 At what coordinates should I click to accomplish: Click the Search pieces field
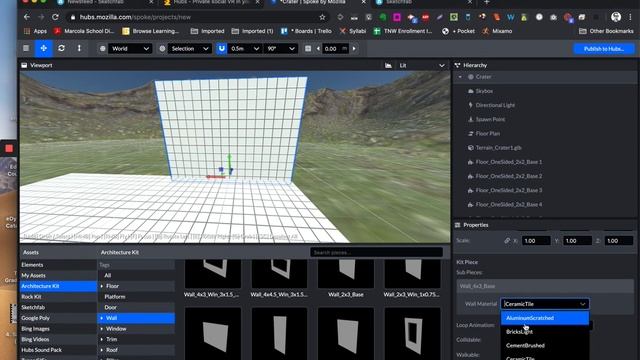click(376, 252)
